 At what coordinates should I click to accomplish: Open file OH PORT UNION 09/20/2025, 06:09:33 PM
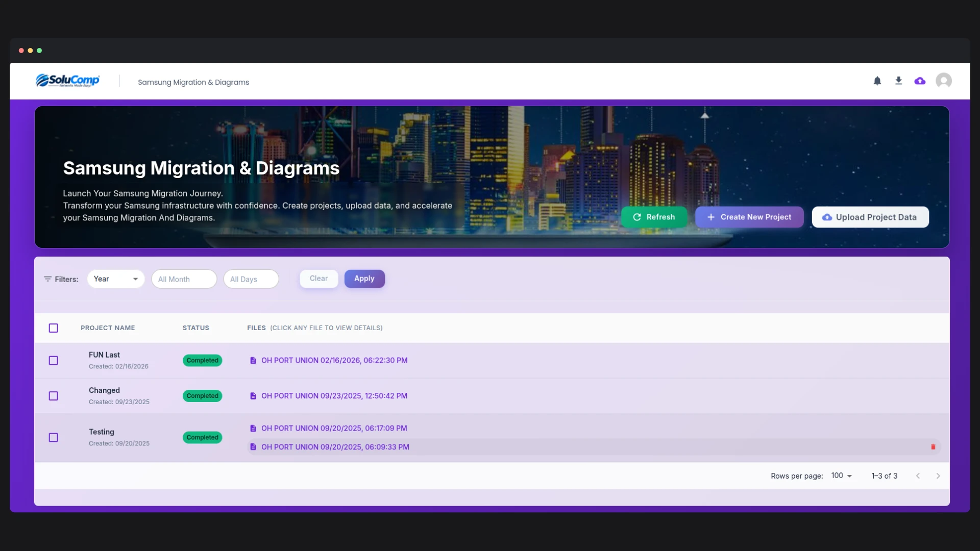click(x=335, y=447)
